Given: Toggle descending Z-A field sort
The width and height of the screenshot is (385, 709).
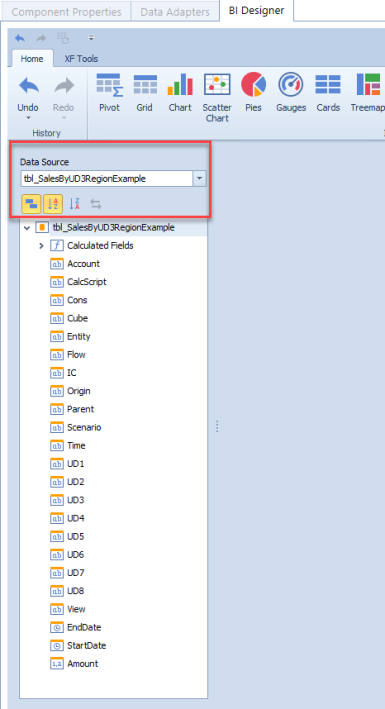Looking at the screenshot, I should [75, 204].
